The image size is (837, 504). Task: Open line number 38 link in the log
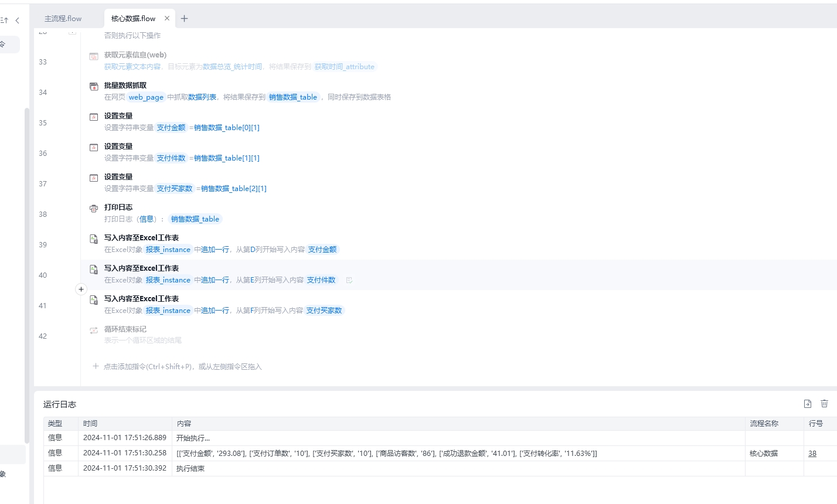coord(812,453)
